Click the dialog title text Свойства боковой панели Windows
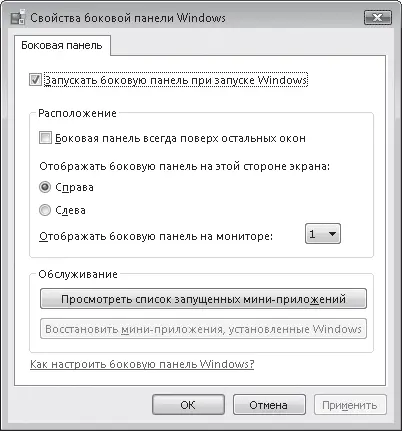 click(128, 18)
